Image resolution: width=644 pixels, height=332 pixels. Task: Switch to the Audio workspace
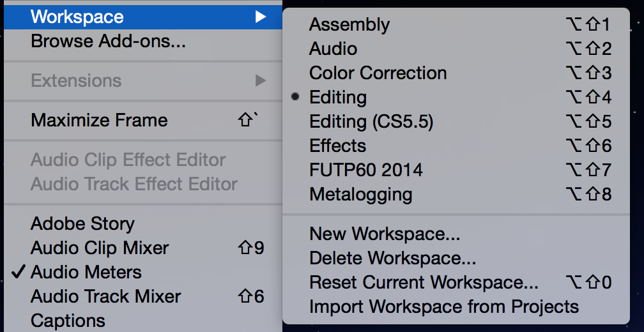click(456, 49)
